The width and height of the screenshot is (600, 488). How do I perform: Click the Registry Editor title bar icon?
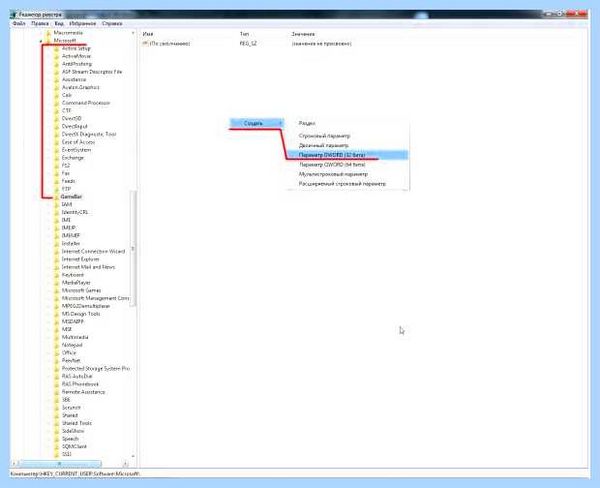14,15
